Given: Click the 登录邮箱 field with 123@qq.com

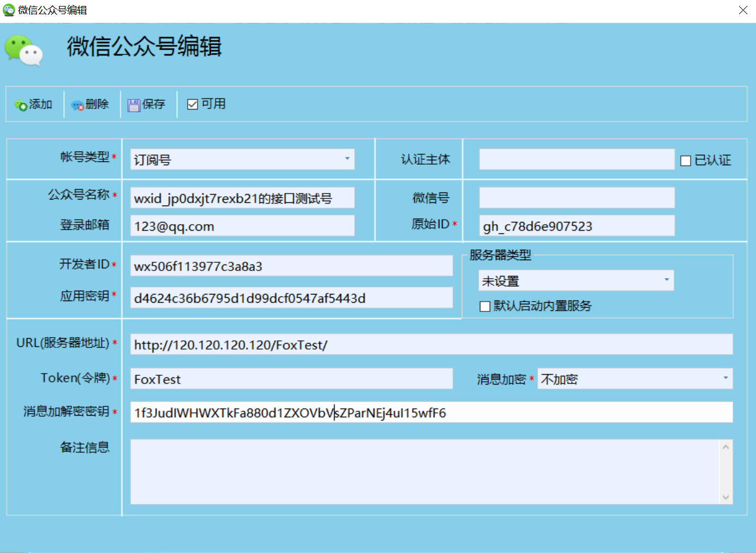Looking at the screenshot, I should click(x=242, y=225).
